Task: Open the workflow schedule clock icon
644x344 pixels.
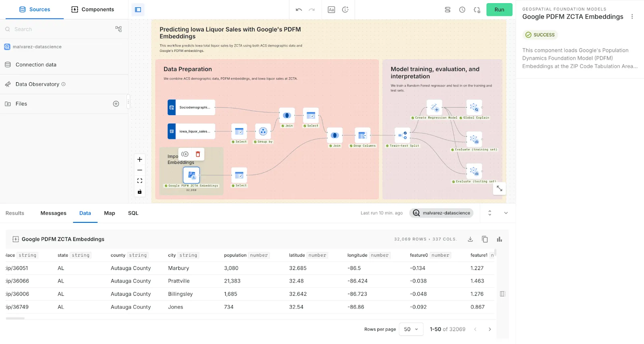Action: coord(462,10)
